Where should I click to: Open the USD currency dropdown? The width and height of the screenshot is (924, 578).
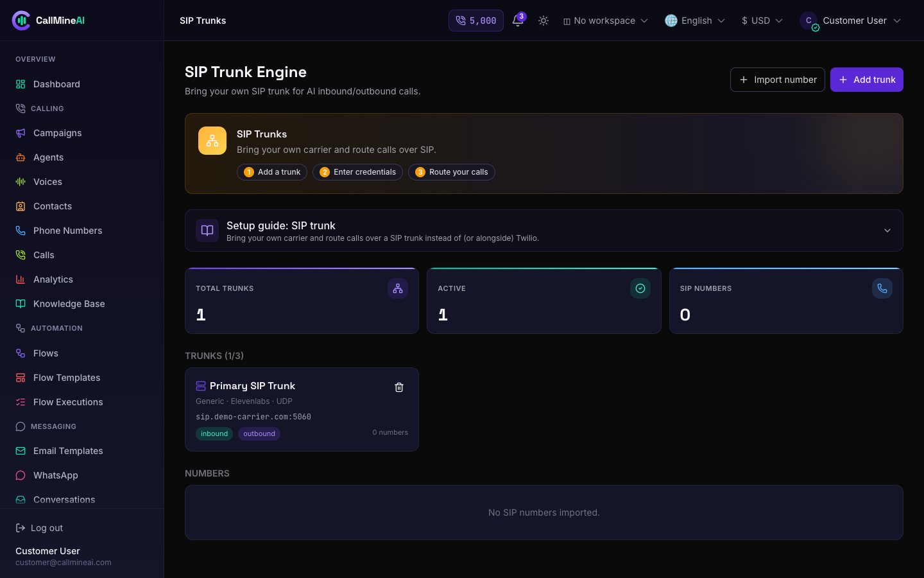[x=762, y=21]
